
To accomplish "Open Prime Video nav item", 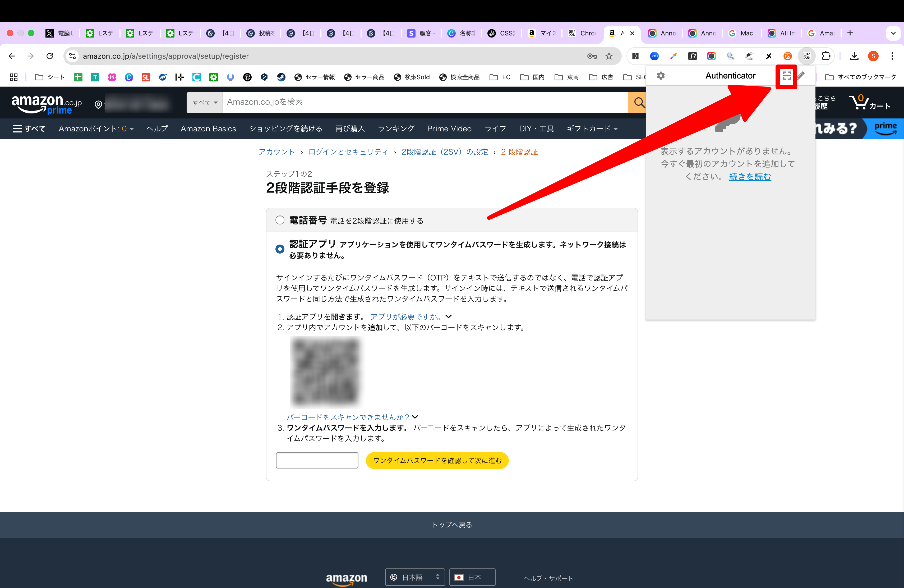I will pyautogui.click(x=449, y=129).
